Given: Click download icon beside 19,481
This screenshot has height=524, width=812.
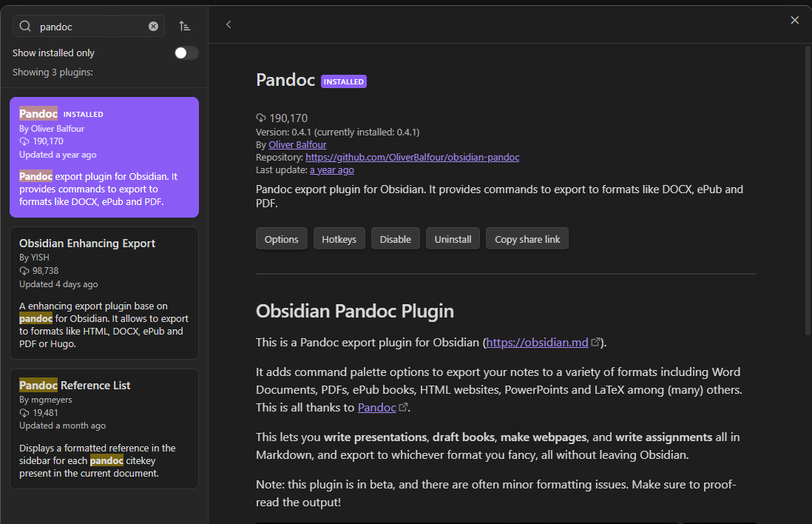Looking at the screenshot, I should pos(24,412).
